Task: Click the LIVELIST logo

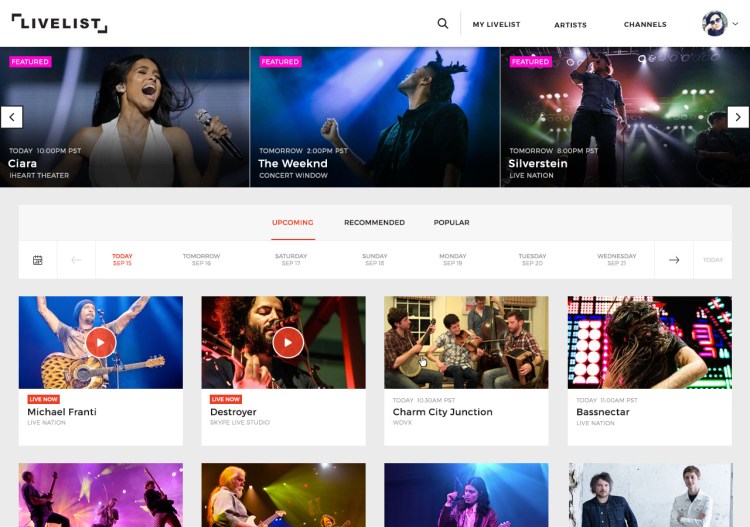Action: point(60,23)
